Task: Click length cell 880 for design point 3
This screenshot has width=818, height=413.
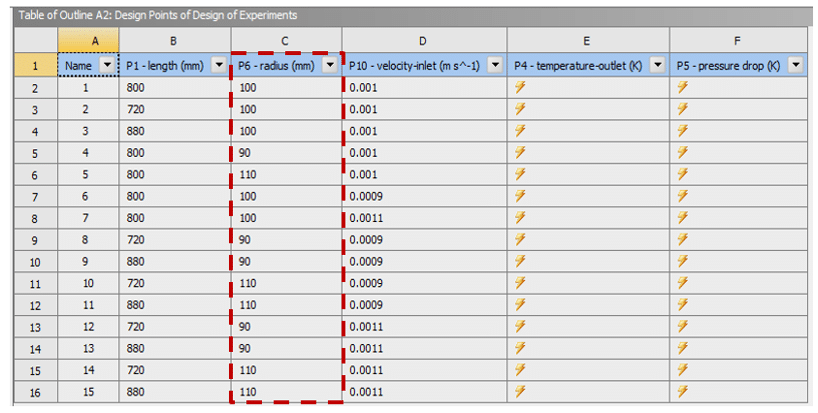Action: click(174, 131)
